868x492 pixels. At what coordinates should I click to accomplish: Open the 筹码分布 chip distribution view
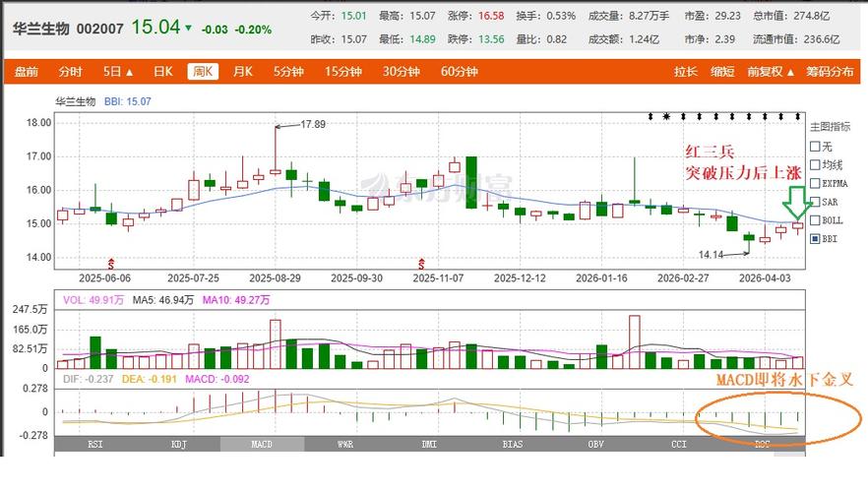tap(830, 72)
